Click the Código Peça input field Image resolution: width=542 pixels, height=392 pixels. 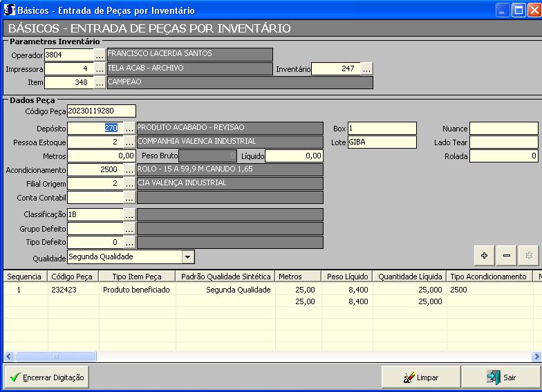click(101, 111)
